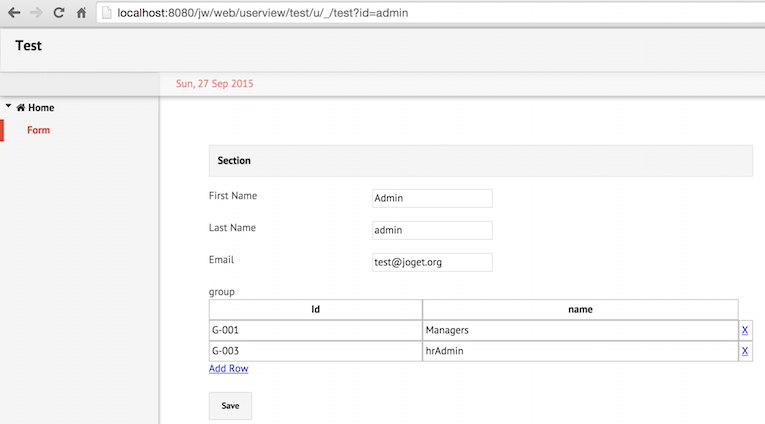Delete the G-001 Managers row
Viewport: 765px width, 424px height.
[x=744, y=330]
